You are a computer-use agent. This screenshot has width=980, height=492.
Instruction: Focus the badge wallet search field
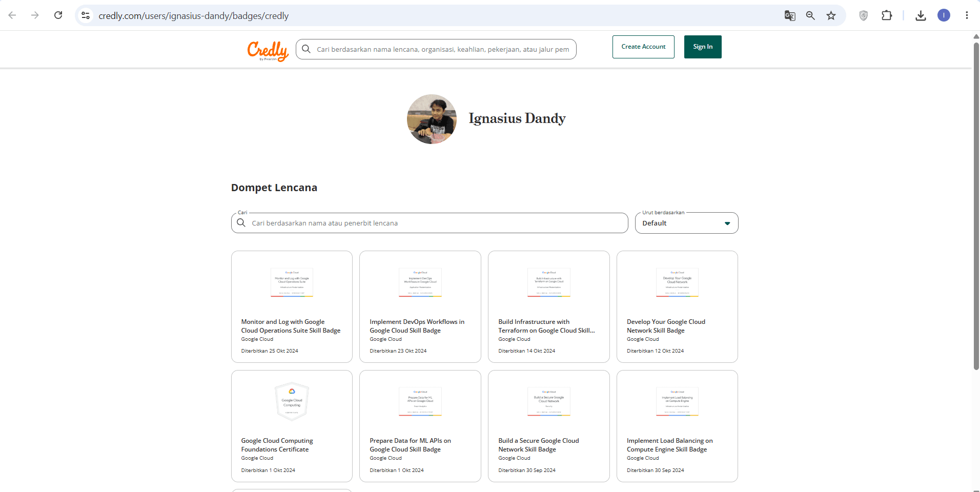(430, 223)
